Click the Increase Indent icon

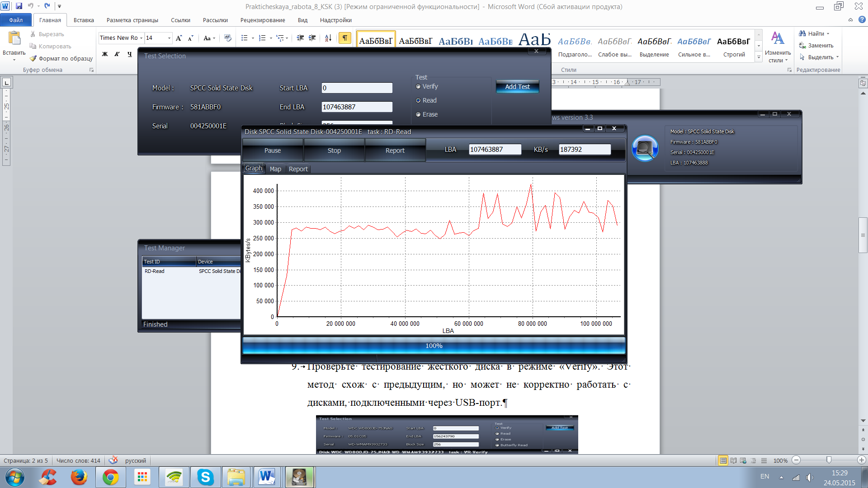tap(312, 38)
